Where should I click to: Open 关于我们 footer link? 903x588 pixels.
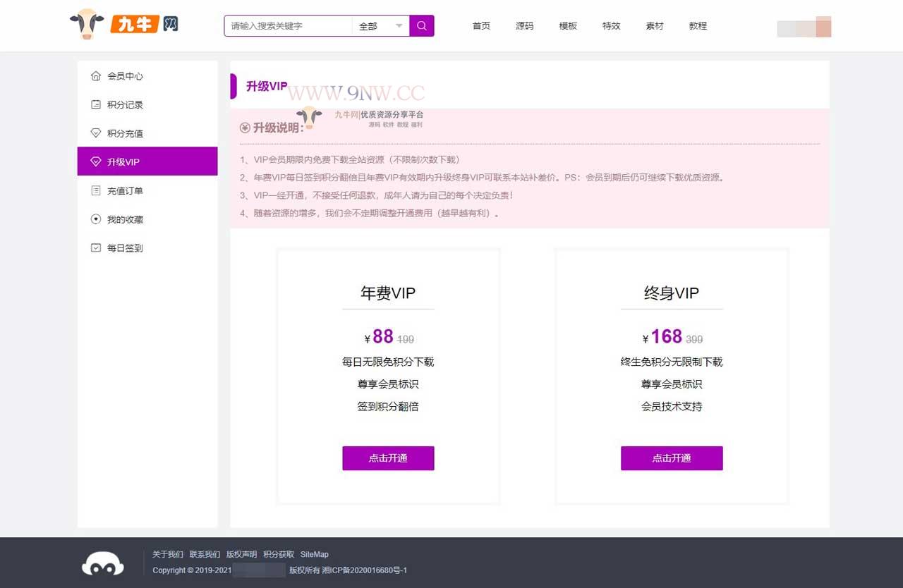[x=168, y=554]
